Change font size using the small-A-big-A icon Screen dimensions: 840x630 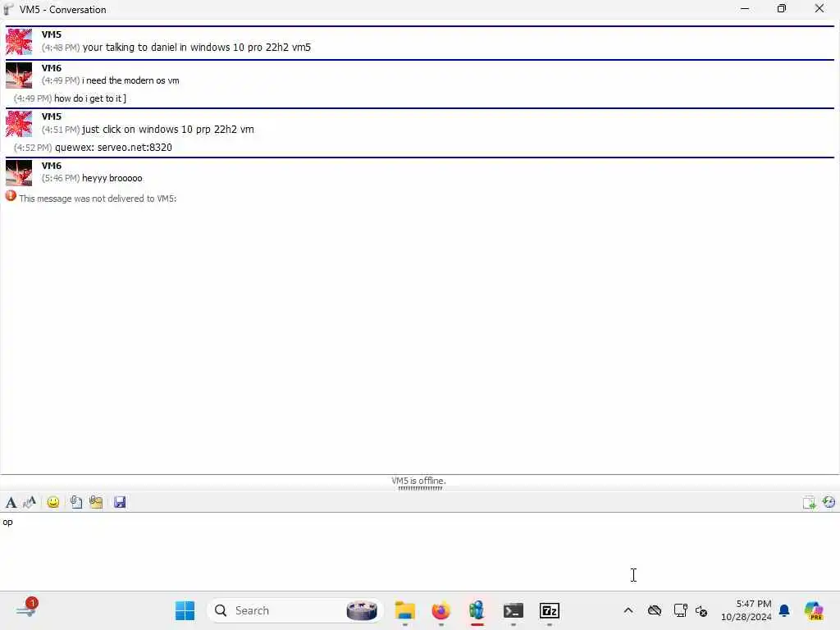(30, 502)
